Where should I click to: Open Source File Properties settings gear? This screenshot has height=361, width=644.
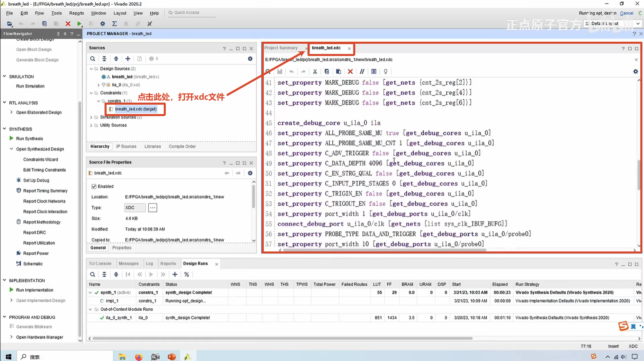pyautogui.click(x=250, y=173)
